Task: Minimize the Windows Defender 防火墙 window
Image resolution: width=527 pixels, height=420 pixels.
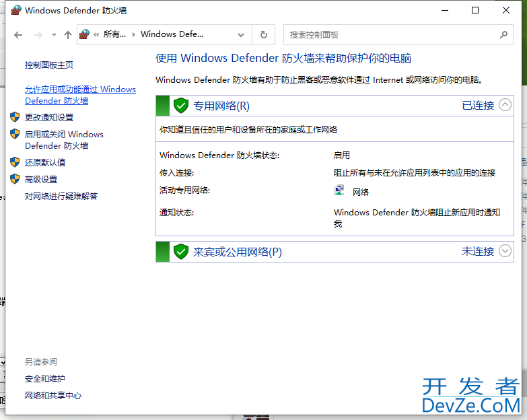Action: point(445,10)
